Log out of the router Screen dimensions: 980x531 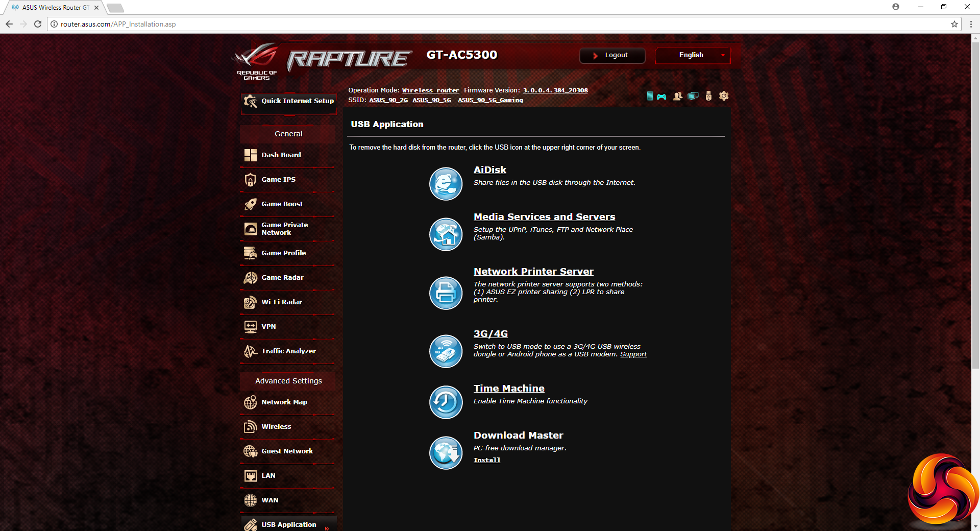[612, 55]
